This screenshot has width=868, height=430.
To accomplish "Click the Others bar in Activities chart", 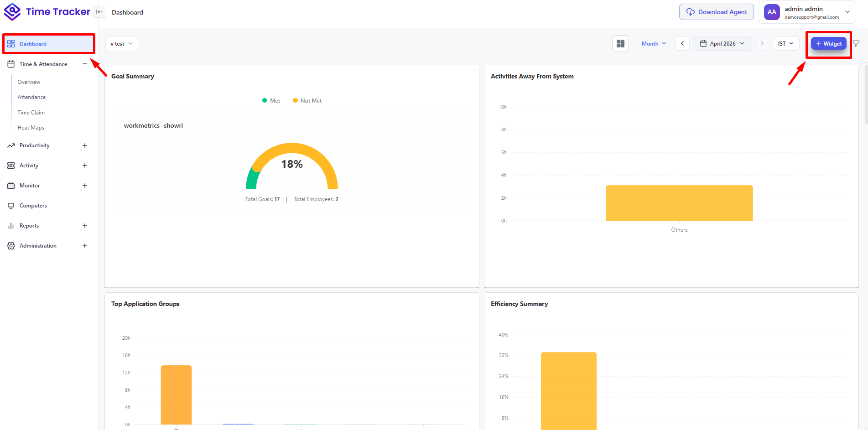I will (x=679, y=203).
